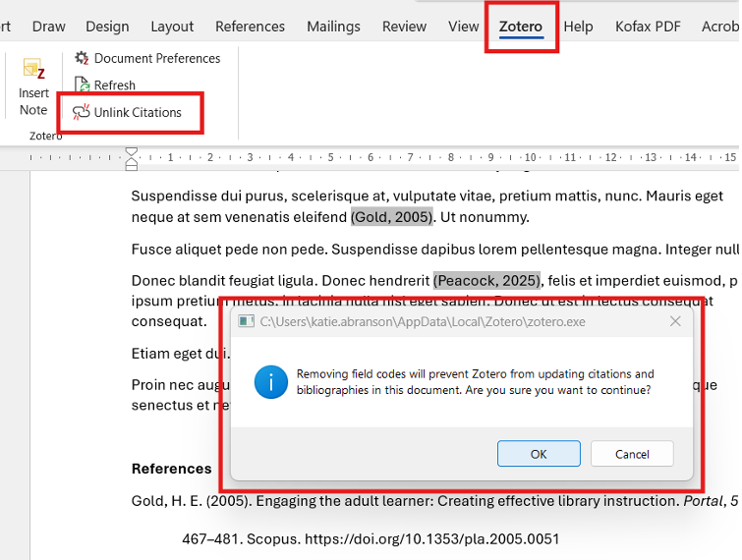Click the Unlink Citations chain icon
The image size is (742, 560).
pos(81,112)
